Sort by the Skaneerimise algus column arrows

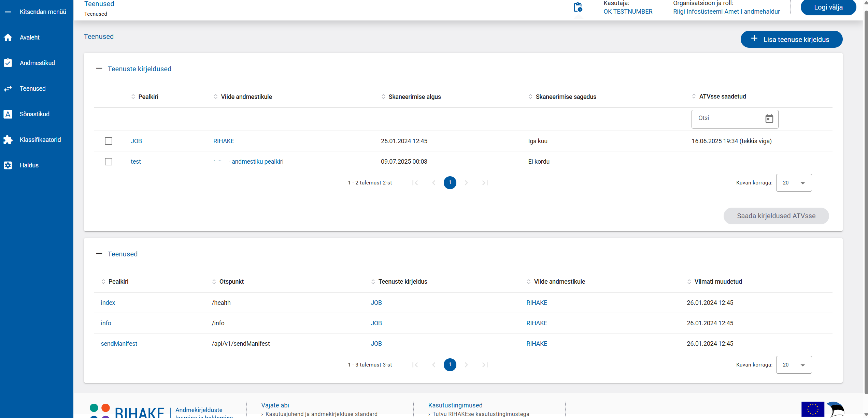coord(383,97)
